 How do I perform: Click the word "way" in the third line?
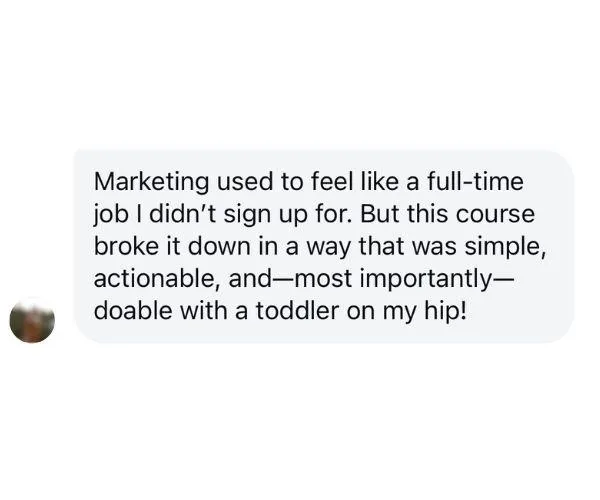coord(328,248)
